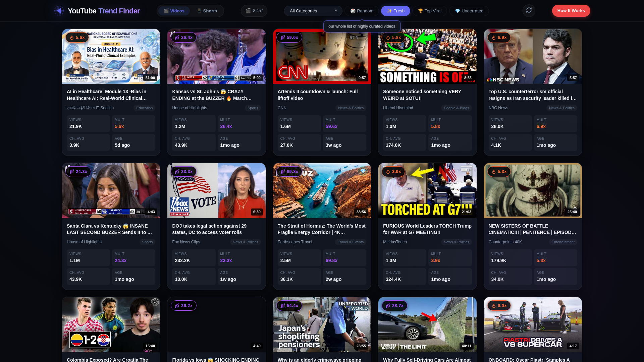Select the Fresh filter tab
The height and width of the screenshot is (362, 644).
click(395, 11)
